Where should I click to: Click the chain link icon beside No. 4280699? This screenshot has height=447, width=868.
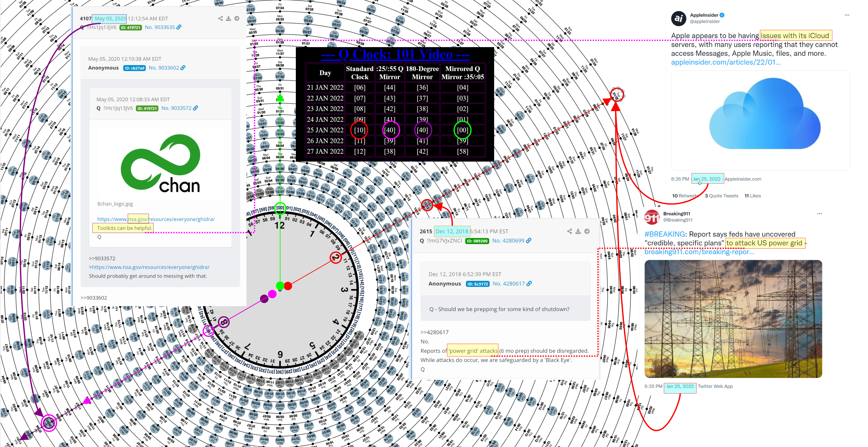(x=529, y=241)
